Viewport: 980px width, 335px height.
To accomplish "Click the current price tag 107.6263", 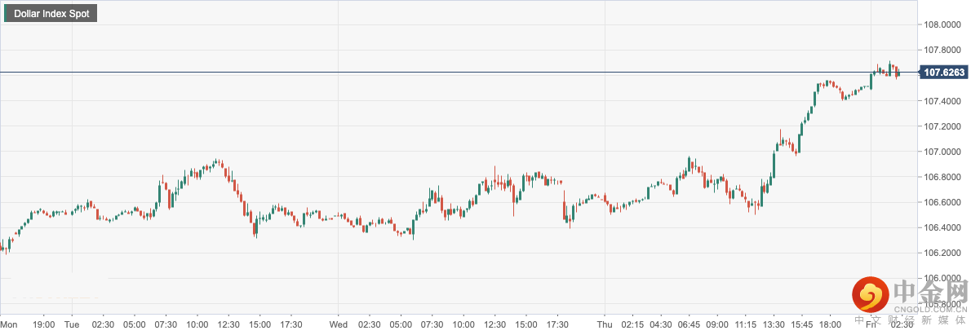I will pyautogui.click(x=944, y=73).
